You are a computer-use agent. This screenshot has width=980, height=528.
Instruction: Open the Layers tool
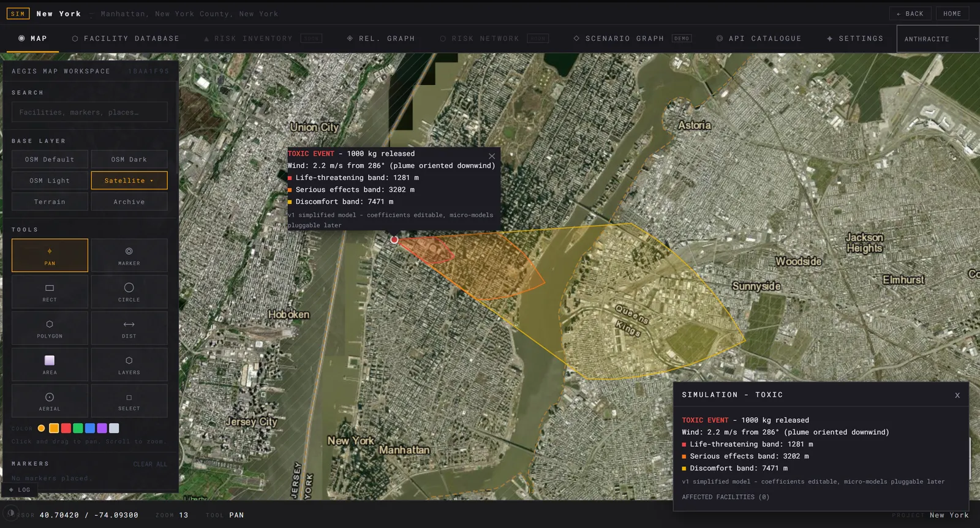[129, 364]
